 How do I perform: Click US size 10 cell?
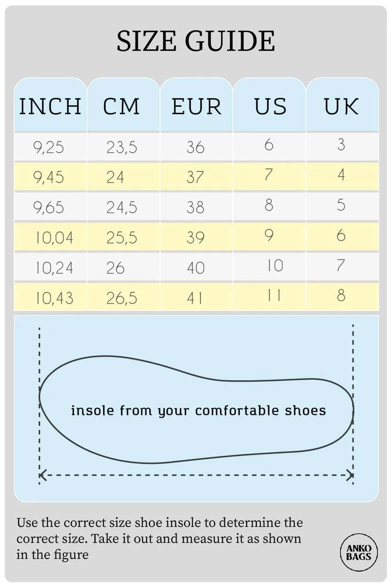pos(275,266)
